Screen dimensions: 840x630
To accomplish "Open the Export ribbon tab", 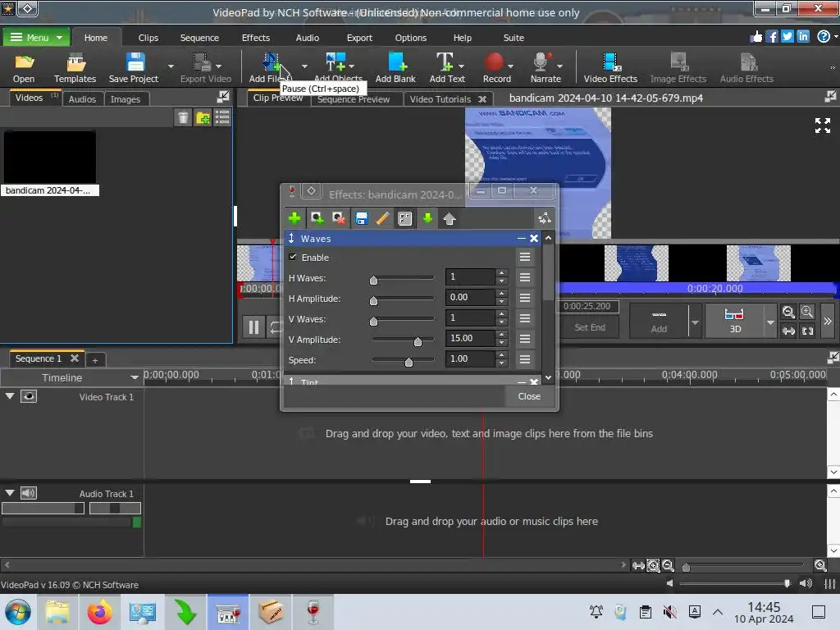I will (359, 38).
